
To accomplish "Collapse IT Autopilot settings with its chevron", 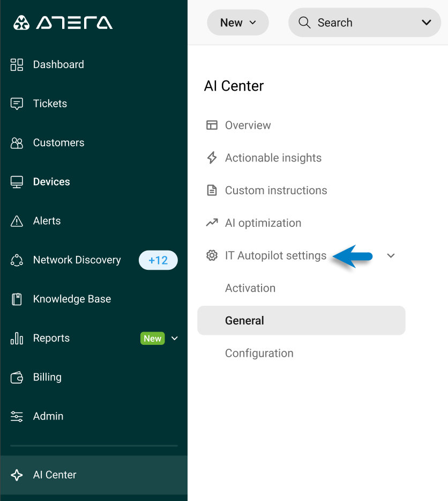I will (x=391, y=256).
